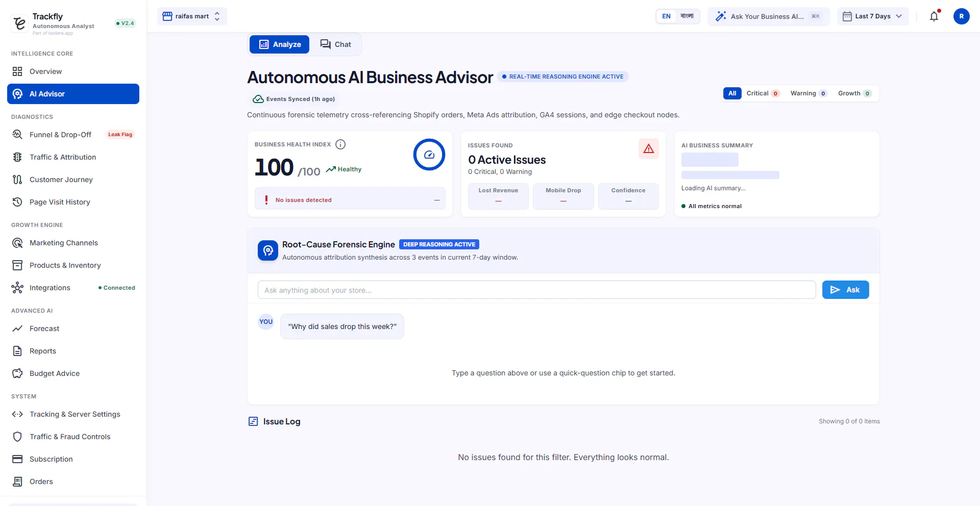
Task: Open Traffic & Attribution page
Action: [x=73, y=157]
